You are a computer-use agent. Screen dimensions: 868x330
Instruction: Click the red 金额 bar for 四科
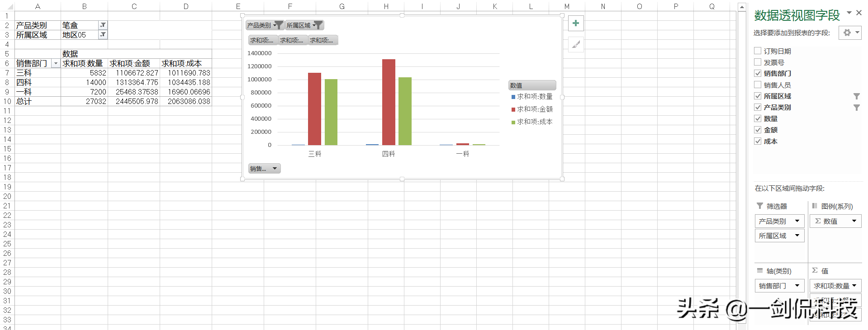389,102
